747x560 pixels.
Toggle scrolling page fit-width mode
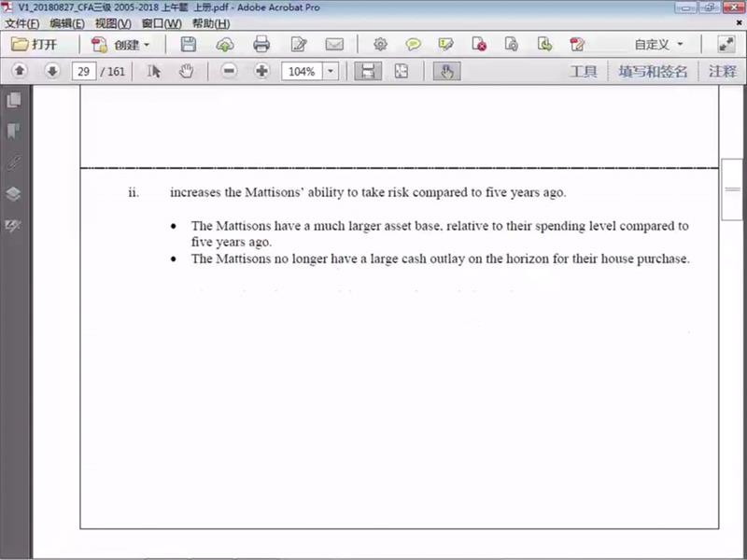pyautogui.click(x=368, y=71)
